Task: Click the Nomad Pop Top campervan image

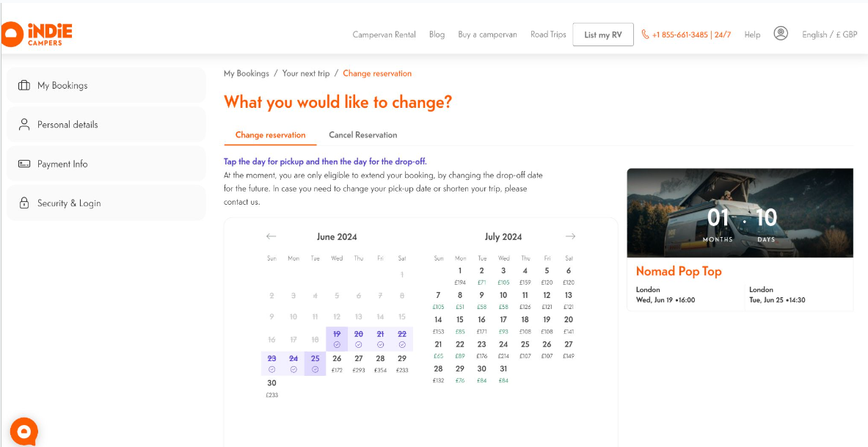Action: pyautogui.click(x=740, y=213)
